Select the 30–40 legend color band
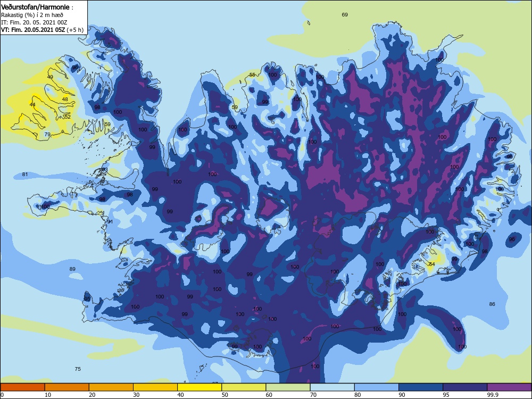 tap(155, 387)
